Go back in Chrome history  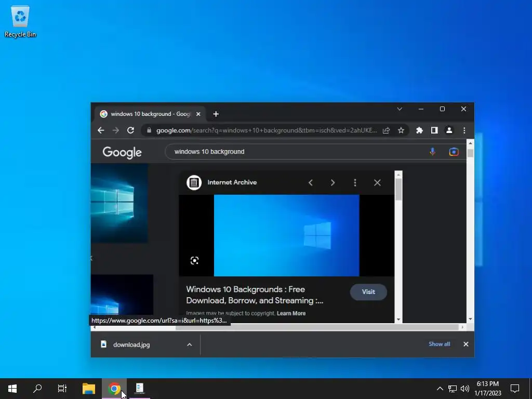point(101,130)
